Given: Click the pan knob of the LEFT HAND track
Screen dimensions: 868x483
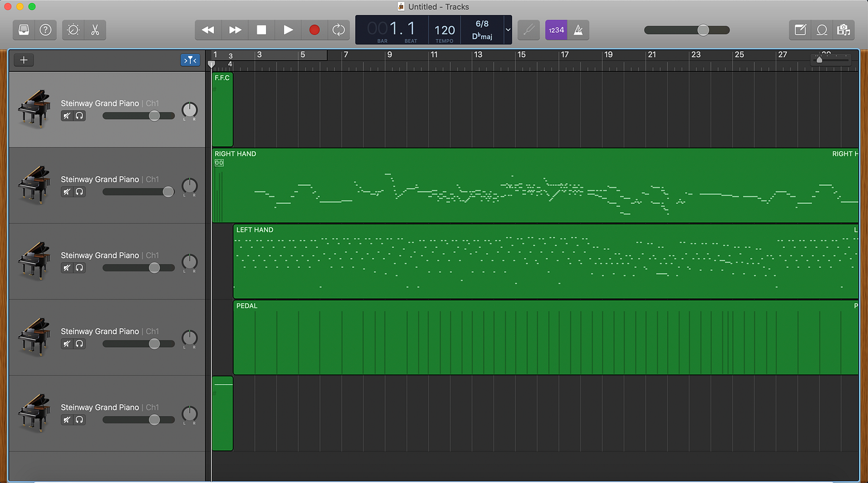Looking at the screenshot, I should [189, 262].
